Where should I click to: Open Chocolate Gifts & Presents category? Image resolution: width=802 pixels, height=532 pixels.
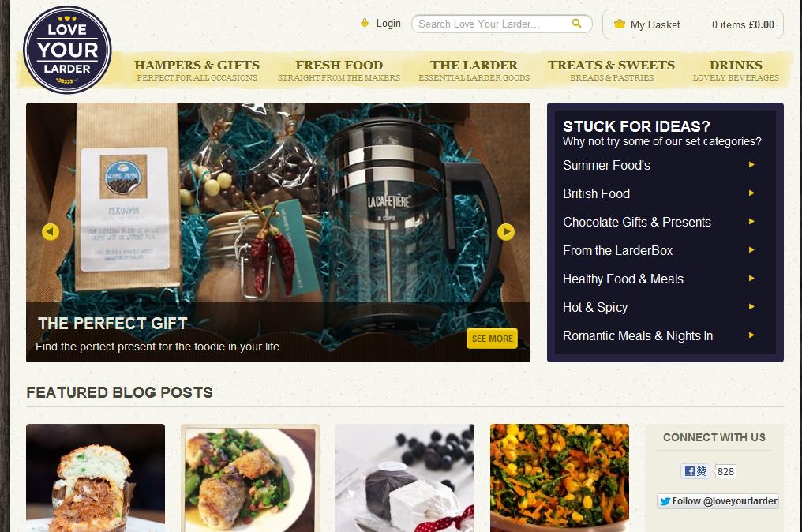point(637,222)
